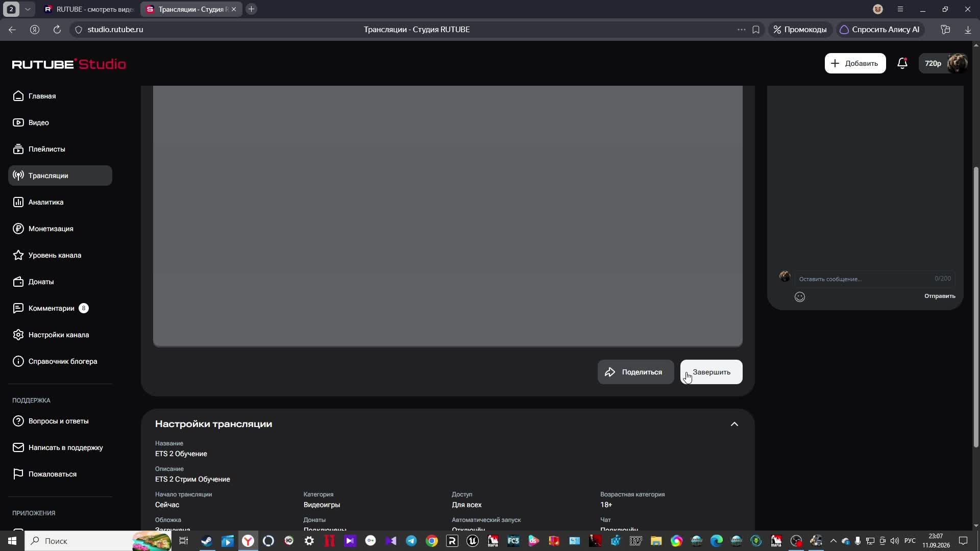This screenshot has width=980, height=551.
Task: Open File Explorer from the taskbar
Action: tap(656, 541)
